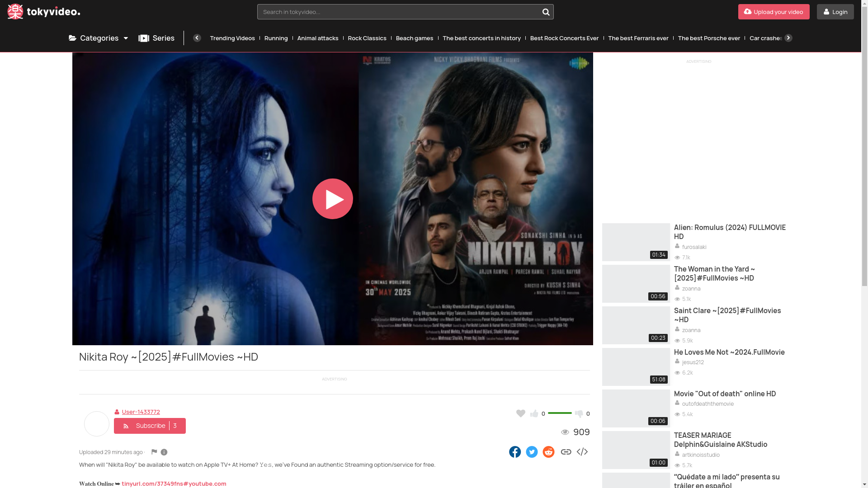Screen dimensions: 868x488
Task: Open Saint Clare ~[2025] title
Action: 727,315
